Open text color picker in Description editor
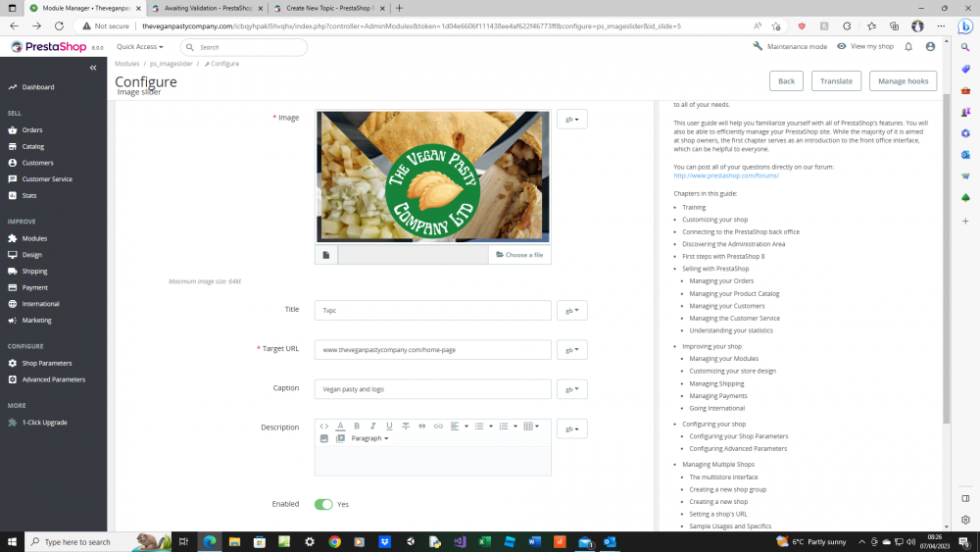The width and height of the screenshot is (980, 552). 340,427
